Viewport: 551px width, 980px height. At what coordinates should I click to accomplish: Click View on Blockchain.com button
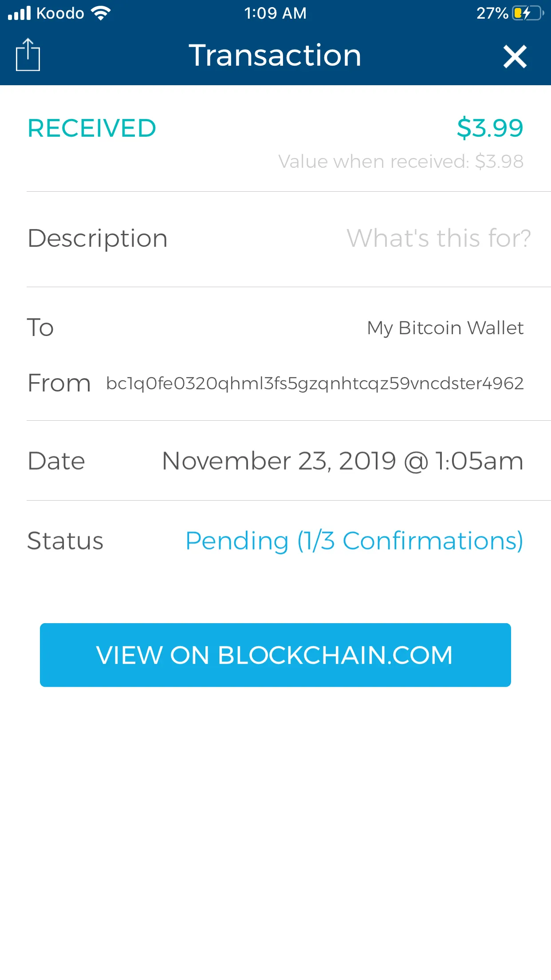pyautogui.click(x=275, y=655)
